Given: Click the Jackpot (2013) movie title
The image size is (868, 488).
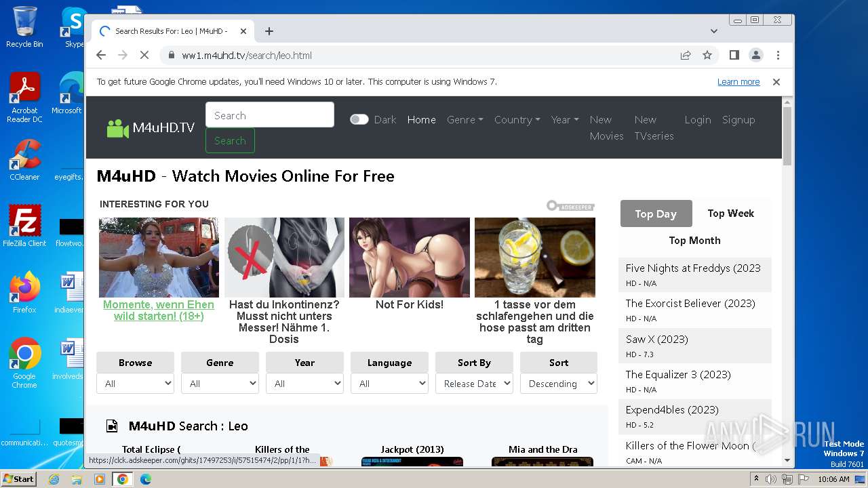Looking at the screenshot, I should point(412,449).
